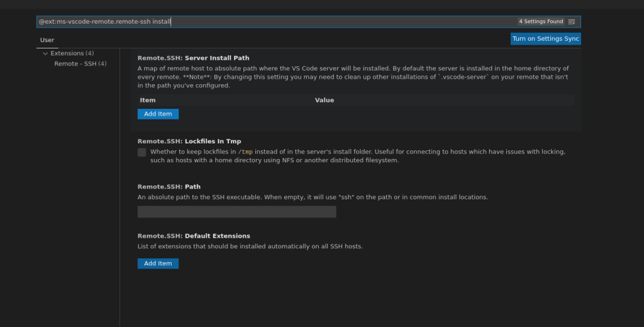This screenshot has height=327, width=644.
Task: Add Item under Server Install Path
Action: [158, 114]
